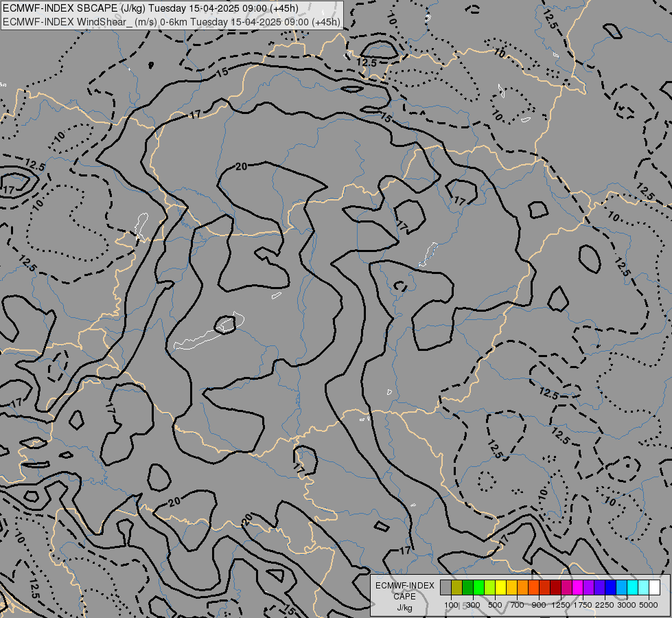Click the legend value '900'
This screenshot has height=618, width=672.
pos(539,605)
